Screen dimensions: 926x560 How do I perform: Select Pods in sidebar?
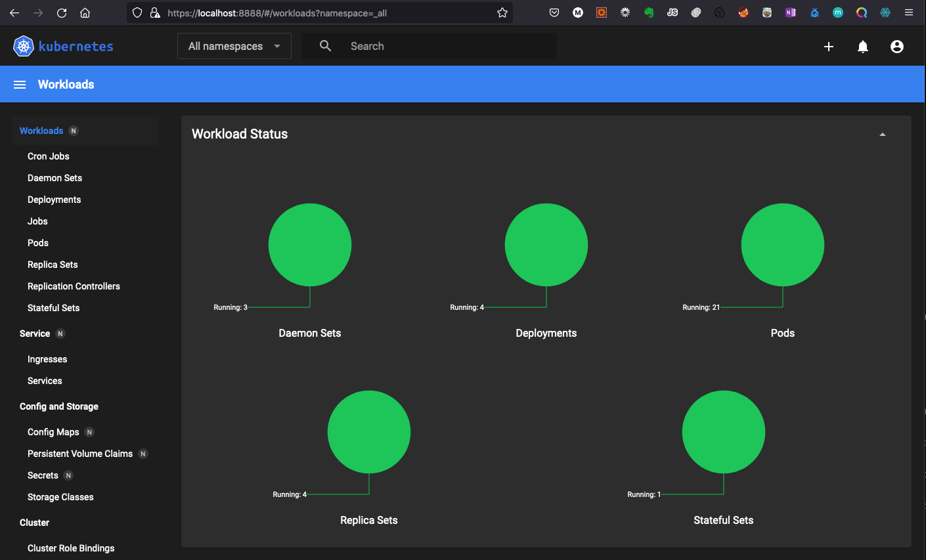(38, 243)
